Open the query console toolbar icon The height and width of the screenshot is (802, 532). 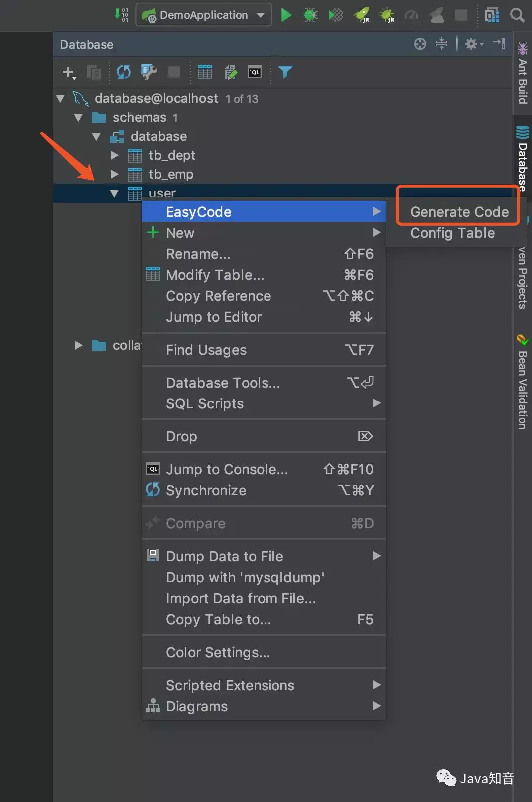255,72
